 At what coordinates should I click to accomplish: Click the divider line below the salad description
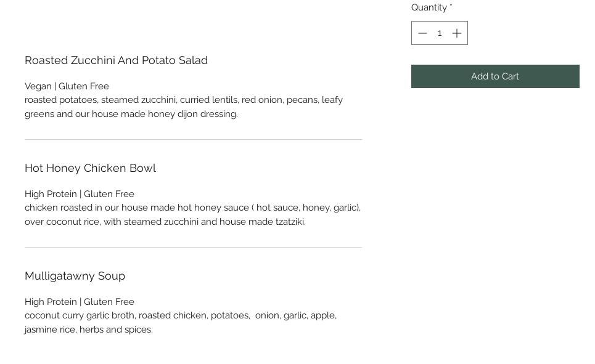point(193,140)
